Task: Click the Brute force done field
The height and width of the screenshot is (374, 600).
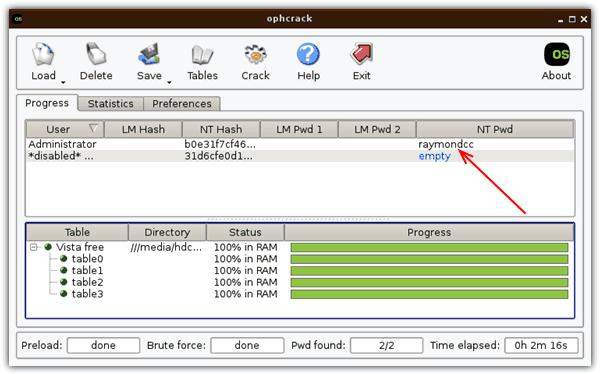Action: tap(247, 345)
